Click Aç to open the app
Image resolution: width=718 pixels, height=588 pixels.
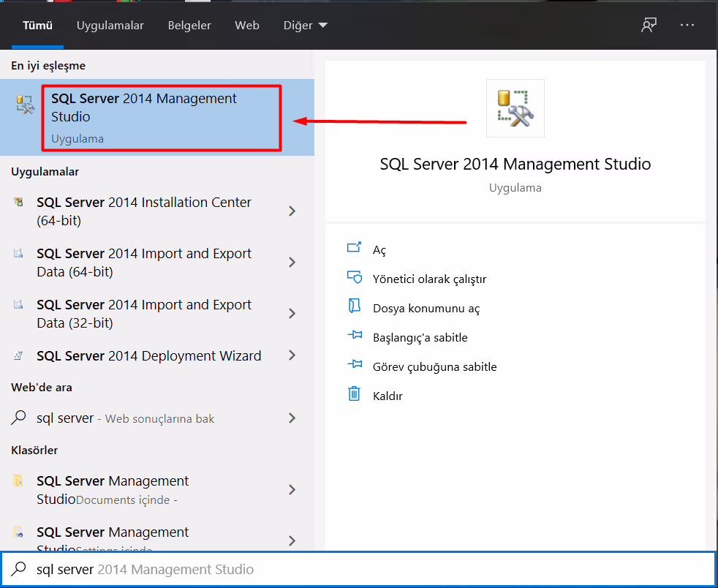click(379, 250)
